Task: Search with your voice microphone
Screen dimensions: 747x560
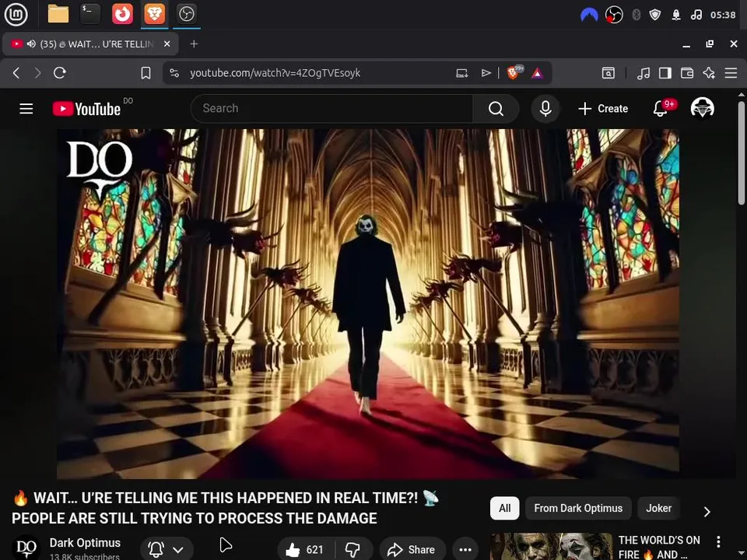Action: [x=545, y=109]
